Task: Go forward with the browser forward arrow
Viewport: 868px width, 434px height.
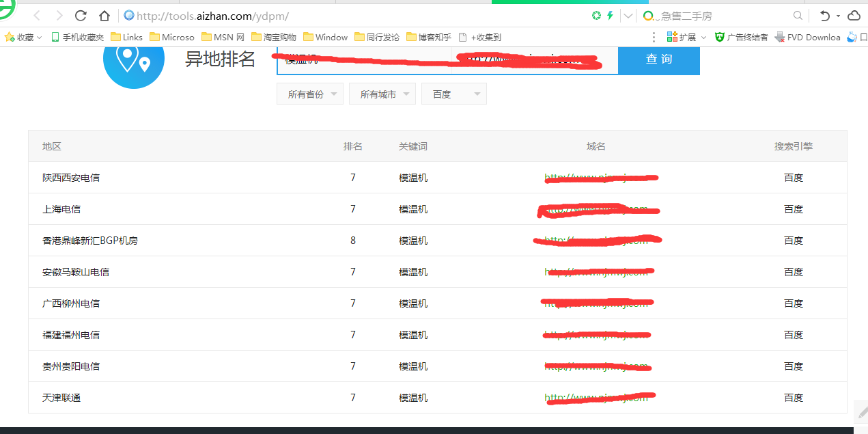Action: [59, 16]
